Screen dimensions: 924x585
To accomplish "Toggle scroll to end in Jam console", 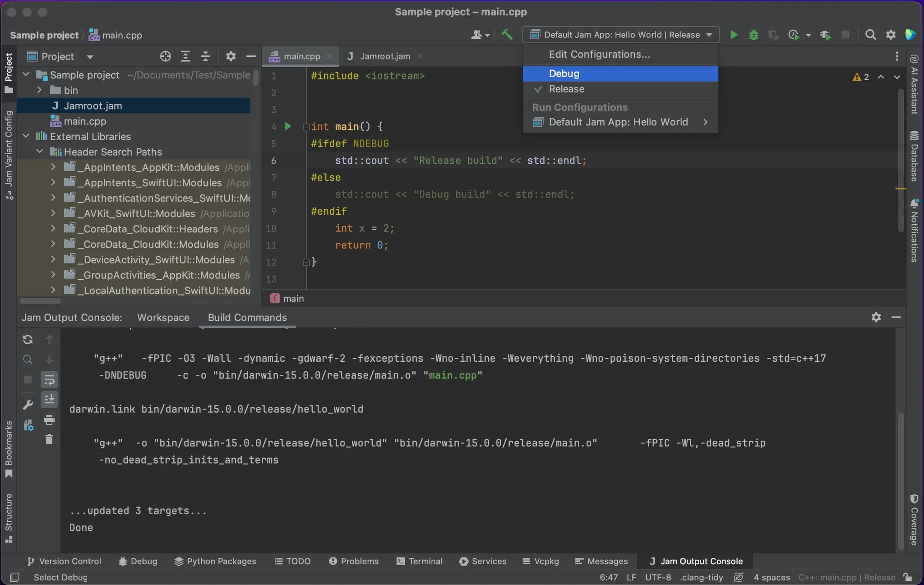I will (49, 399).
